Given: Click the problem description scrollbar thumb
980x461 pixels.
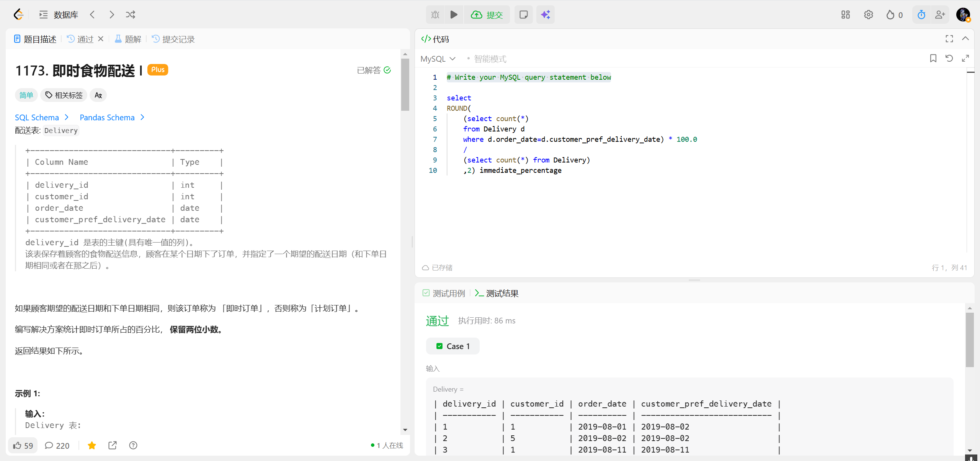Looking at the screenshot, I should tap(405, 84).
